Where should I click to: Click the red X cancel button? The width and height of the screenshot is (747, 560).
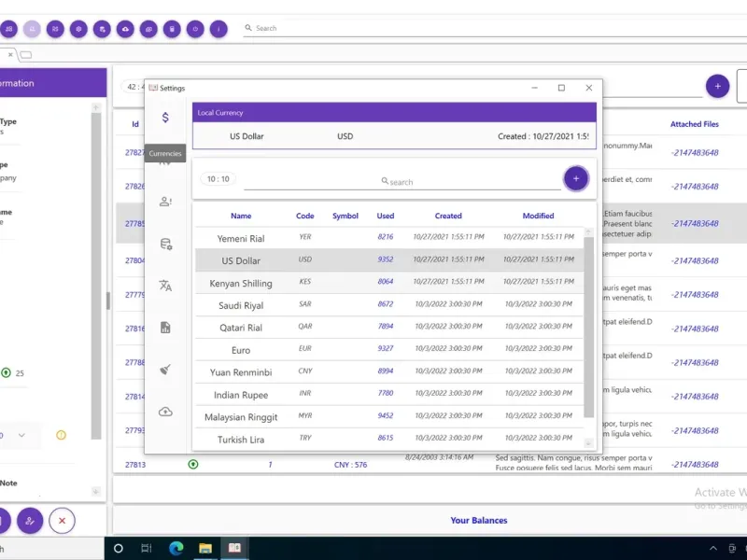(62, 521)
